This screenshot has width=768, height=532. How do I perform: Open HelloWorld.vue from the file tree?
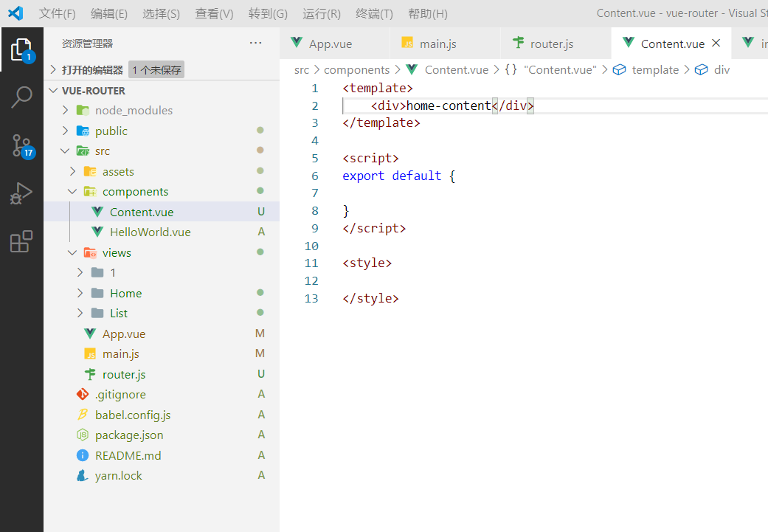[162, 232]
